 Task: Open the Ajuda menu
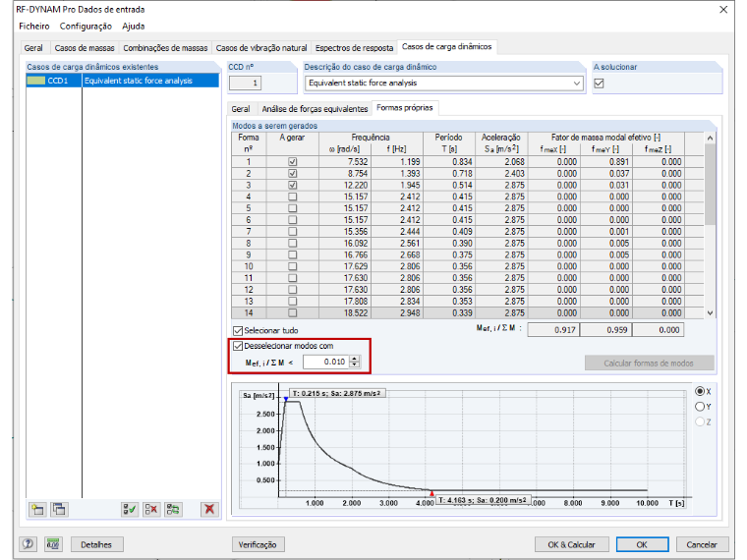click(134, 27)
